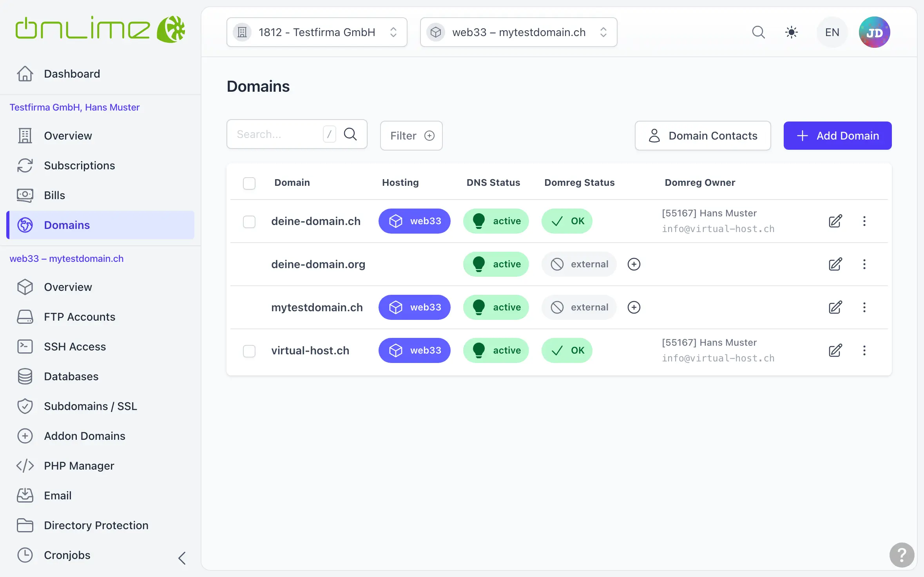Screen dimensions: 924x577
Task: Click the magnifier icon in Domains search box
Action: coord(350,134)
